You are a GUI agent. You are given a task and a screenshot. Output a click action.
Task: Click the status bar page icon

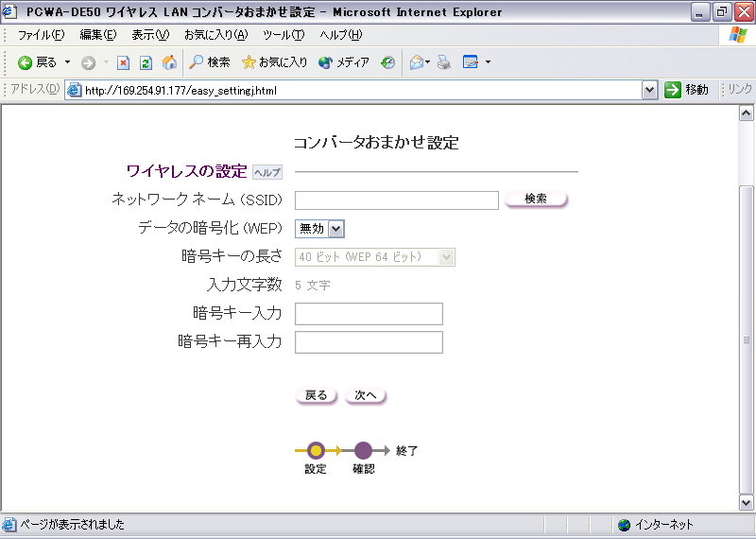click(x=9, y=525)
